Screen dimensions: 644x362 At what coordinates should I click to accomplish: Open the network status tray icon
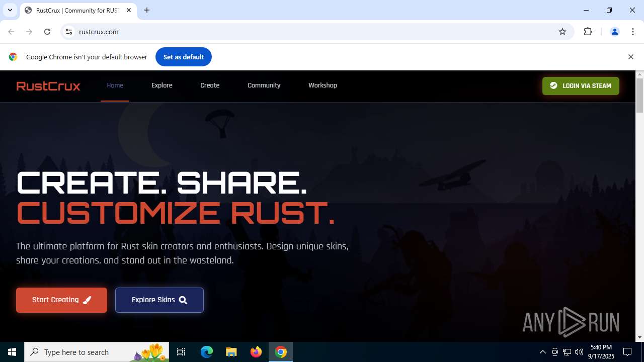point(567,352)
